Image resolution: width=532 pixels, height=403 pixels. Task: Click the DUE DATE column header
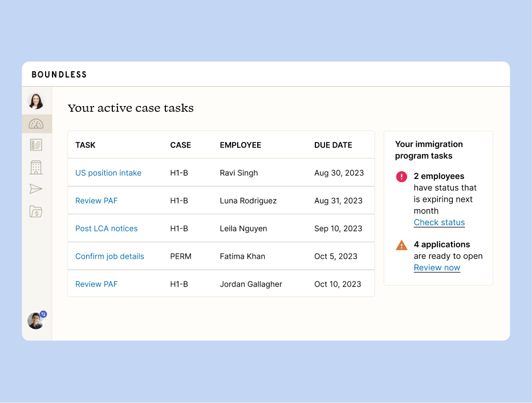[x=333, y=145]
